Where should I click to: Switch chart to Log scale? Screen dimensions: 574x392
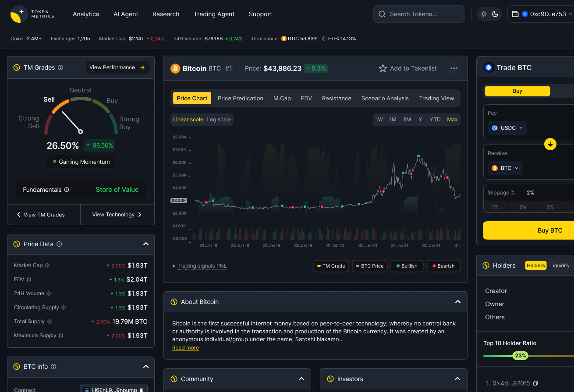point(219,120)
